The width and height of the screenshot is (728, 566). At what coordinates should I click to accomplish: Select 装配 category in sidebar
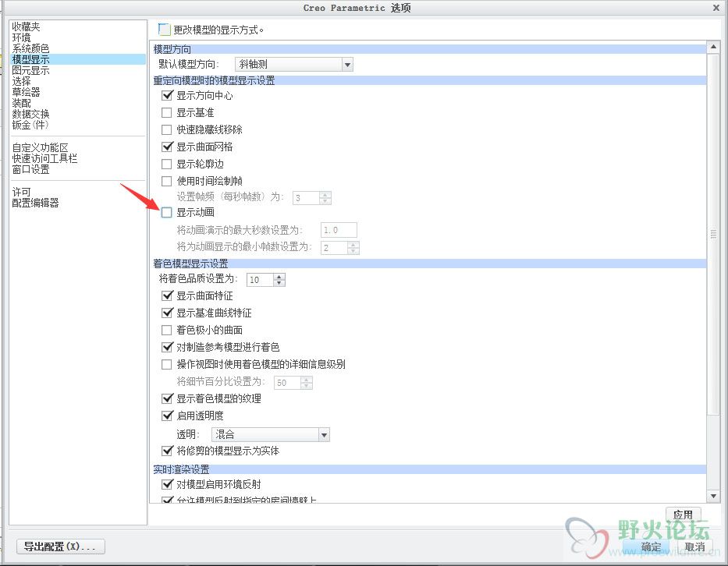coord(21,103)
